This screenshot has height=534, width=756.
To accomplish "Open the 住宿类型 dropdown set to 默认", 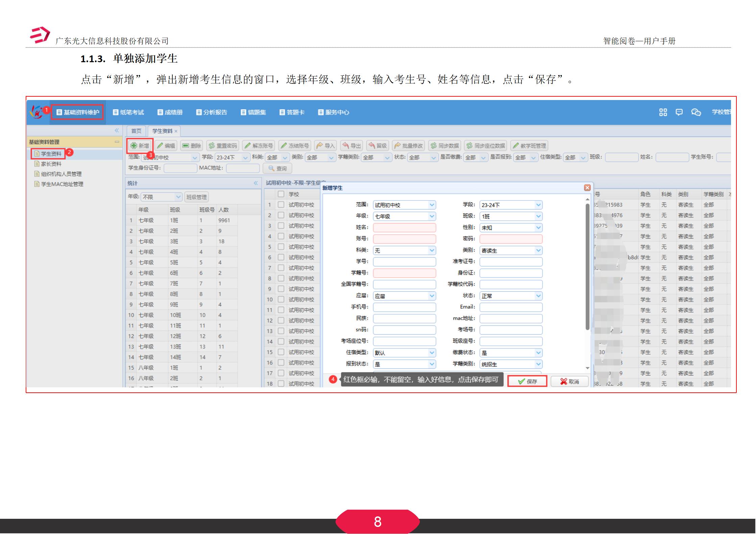I will 404,353.
